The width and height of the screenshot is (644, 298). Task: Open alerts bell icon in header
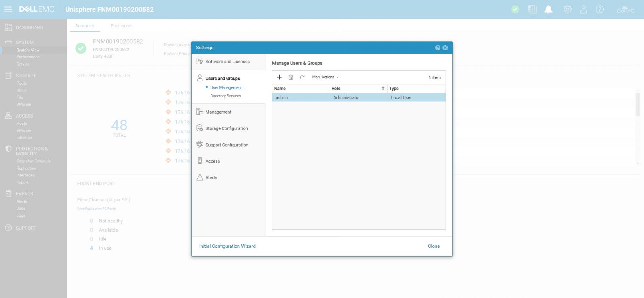click(x=548, y=10)
